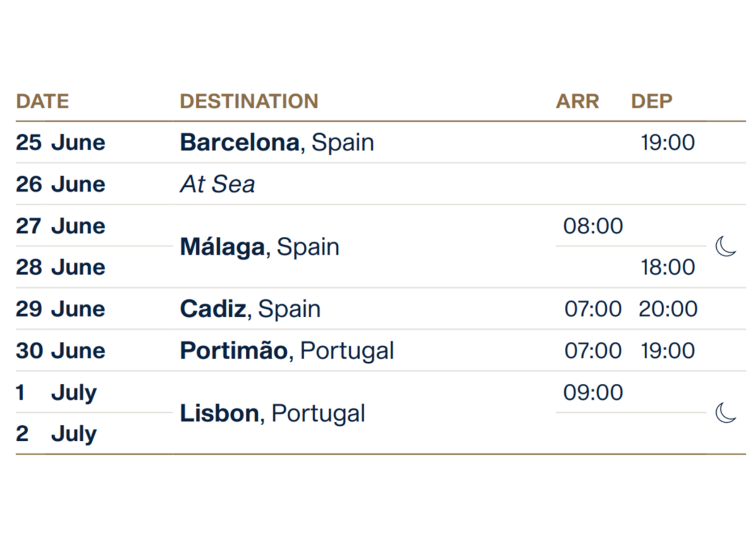
Task: Select the 1 July date
Action: [x=56, y=393]
